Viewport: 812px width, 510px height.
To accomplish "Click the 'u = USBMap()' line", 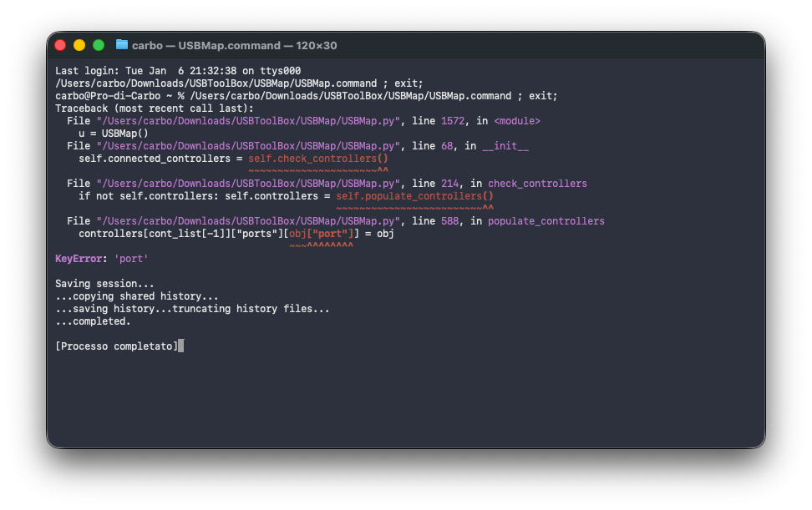I will click(x=114, y=134).
